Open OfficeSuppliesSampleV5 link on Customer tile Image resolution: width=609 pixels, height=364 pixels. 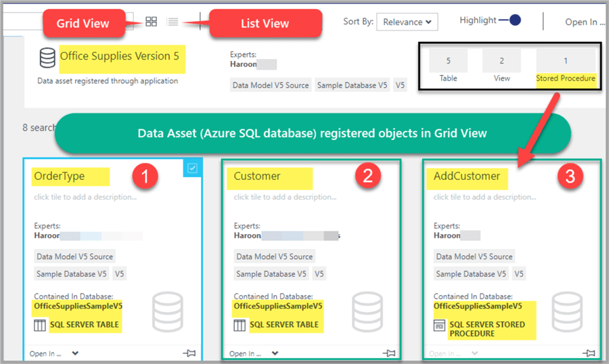coord(277,306)
